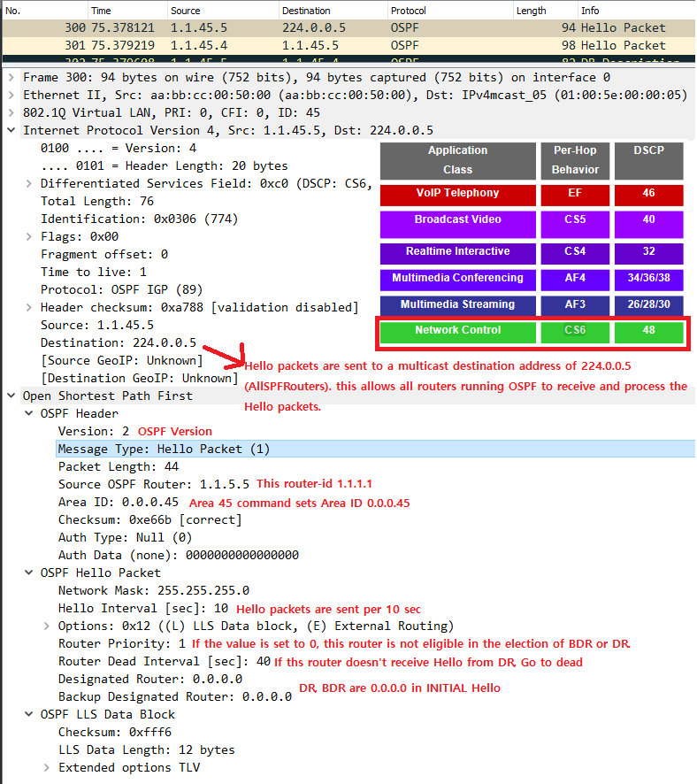Sort packets by the Length column header

pos(545,11)
